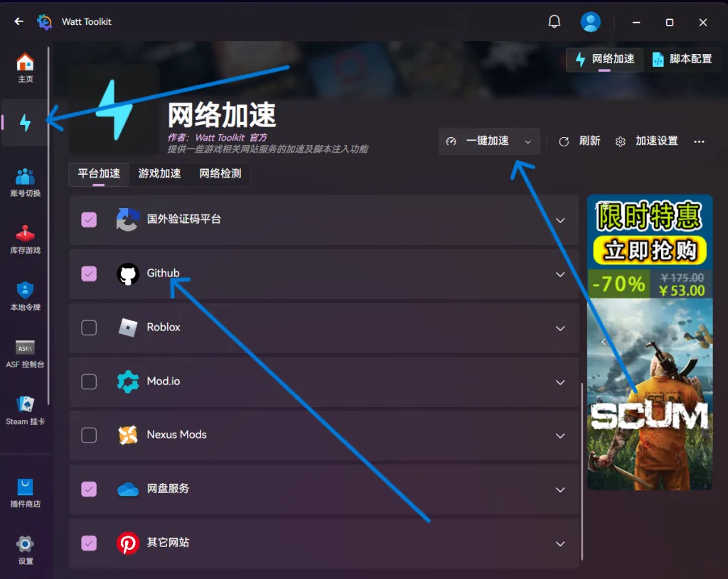The height and width of the screenshot is (579, 728).
Task: Enable the Nexus Mods checkbox
Action: (x=89, y=435)
